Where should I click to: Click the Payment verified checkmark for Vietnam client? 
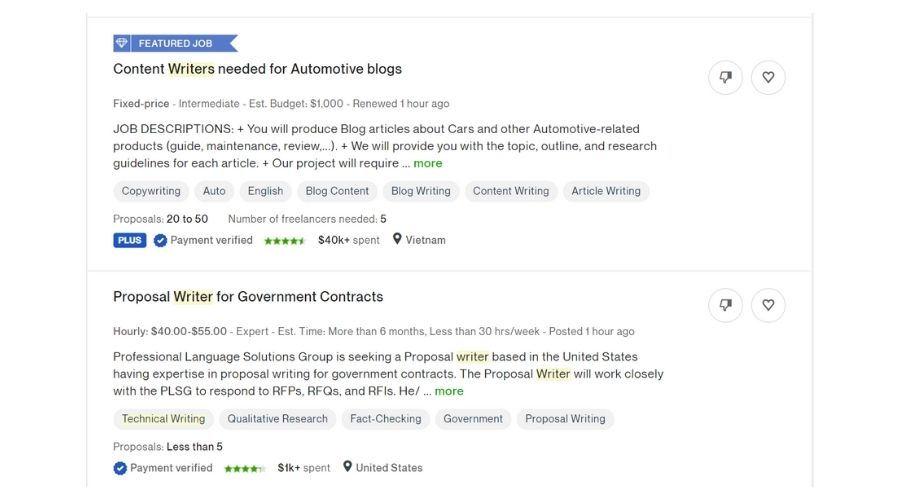[x=160, y=240]
